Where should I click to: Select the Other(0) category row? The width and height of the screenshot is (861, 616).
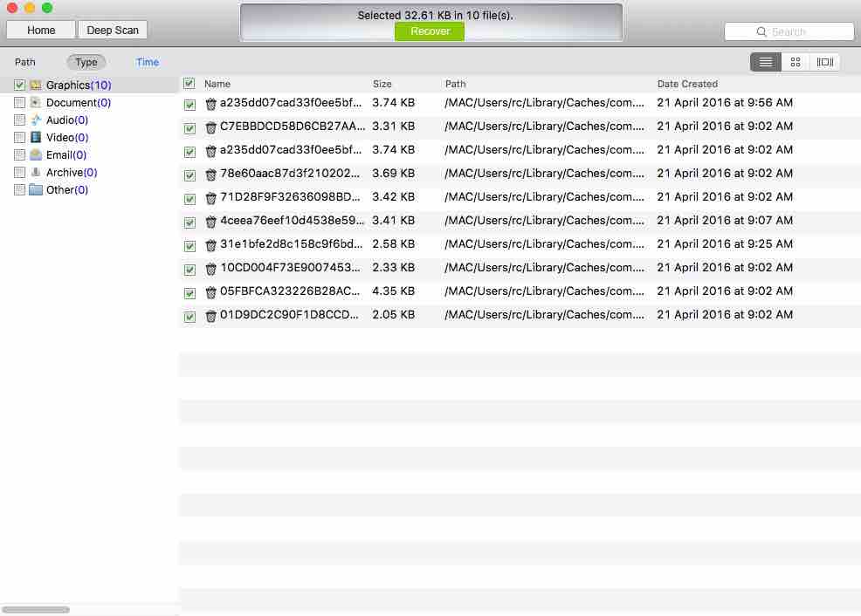click(89, 190)
